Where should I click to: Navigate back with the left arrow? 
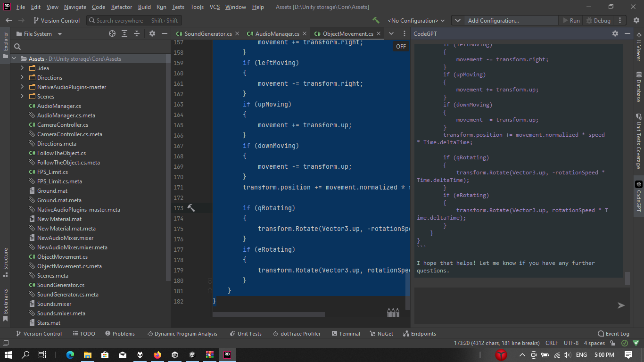point(8,20)
